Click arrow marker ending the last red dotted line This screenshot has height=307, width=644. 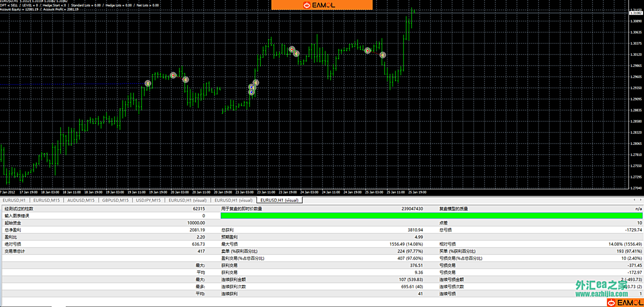(382, 55)
